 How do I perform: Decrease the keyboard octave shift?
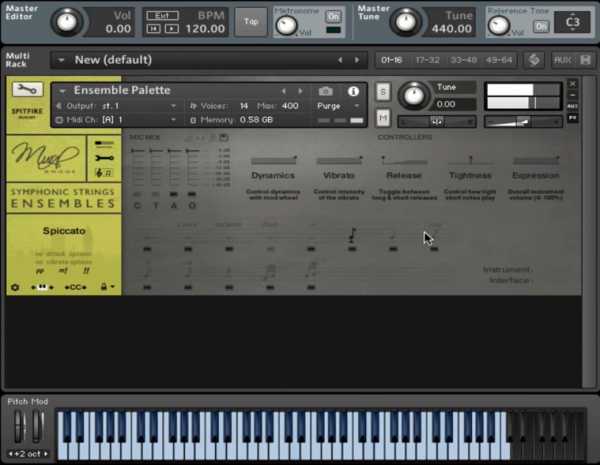[x=10, y=454]
